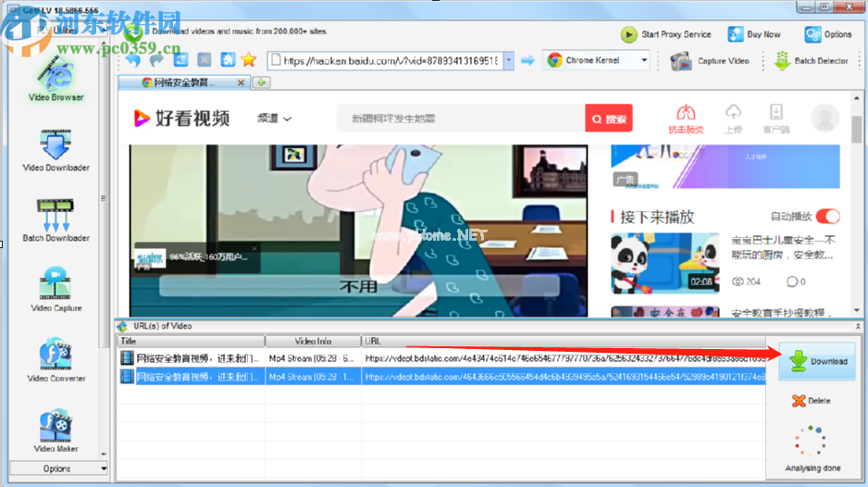Open the Batch Downloader module
Viewport: 868px width, 487px height.
point(56,220)
